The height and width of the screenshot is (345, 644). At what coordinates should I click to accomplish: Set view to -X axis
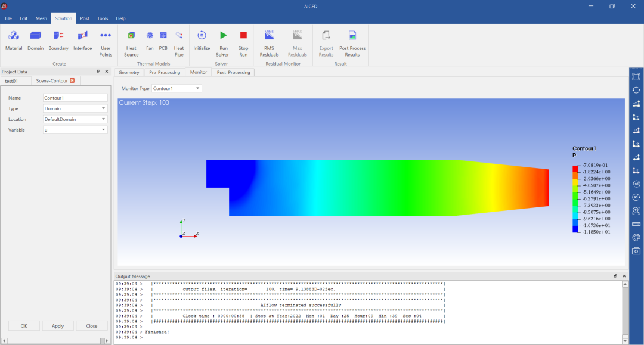pos(636,144)
